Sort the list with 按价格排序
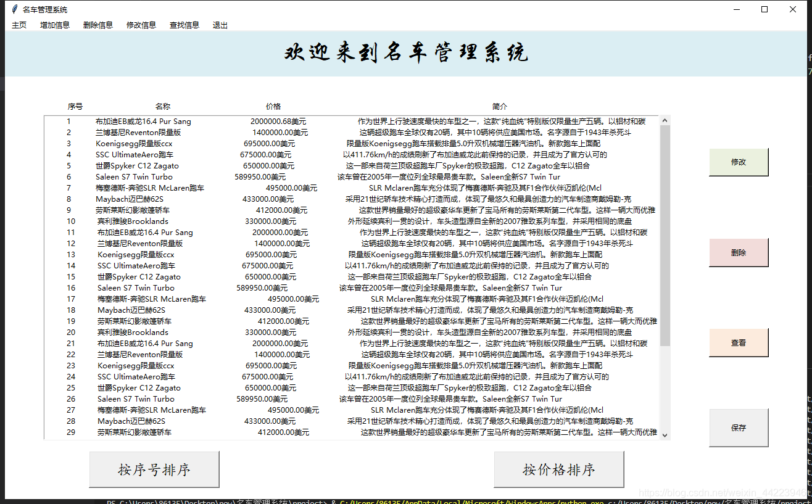The image size is (812, 504). [559, 469]
